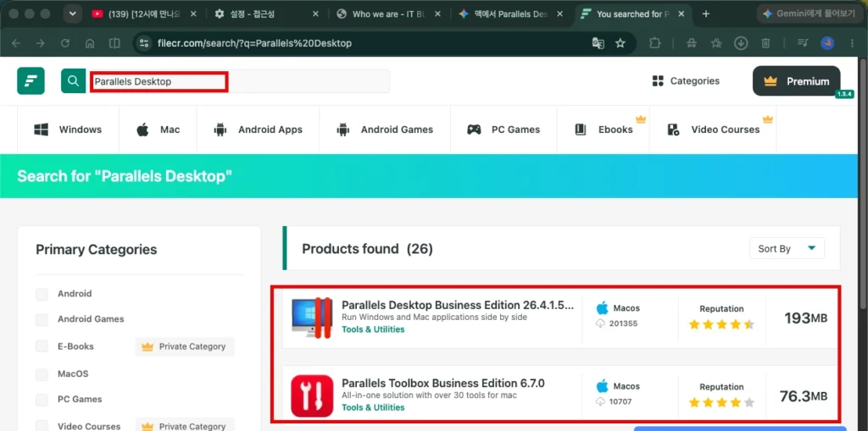The height and width of the screenshot is (431, 868).
Task: Open Parallels Desktop Business Edition result
Action: (x=458, y=306)
